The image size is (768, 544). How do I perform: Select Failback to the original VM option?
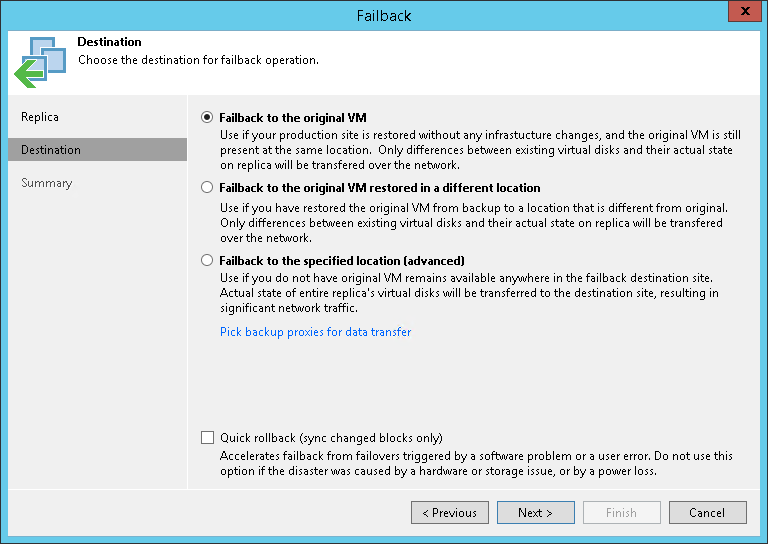[207, 117]
